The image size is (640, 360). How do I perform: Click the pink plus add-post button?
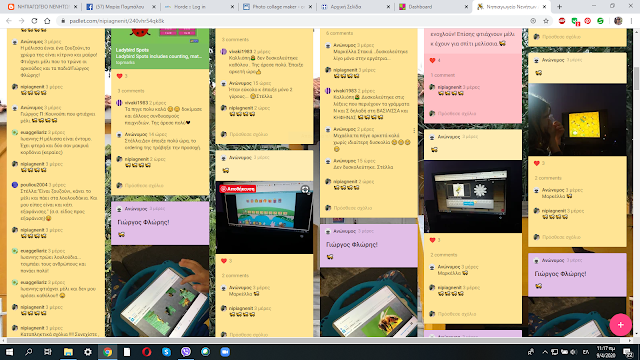[x=620, y=325]
